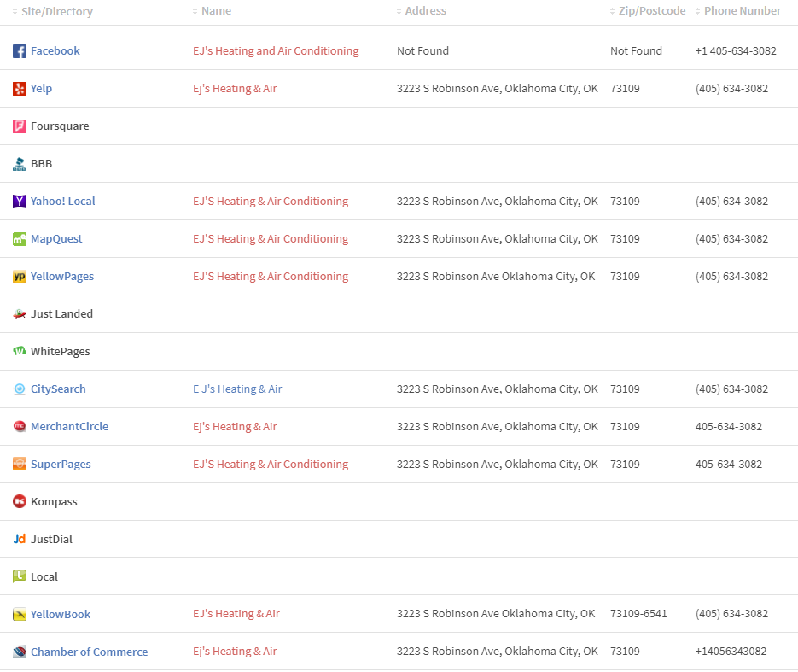Click the Foursquare logo icon
Viewport: 798px width, 672px height.
tap(20, 126)
